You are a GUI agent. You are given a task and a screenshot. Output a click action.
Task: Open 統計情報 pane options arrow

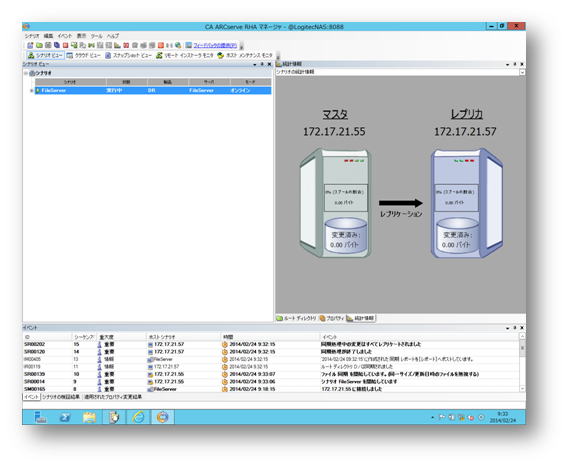click(508, 64)
